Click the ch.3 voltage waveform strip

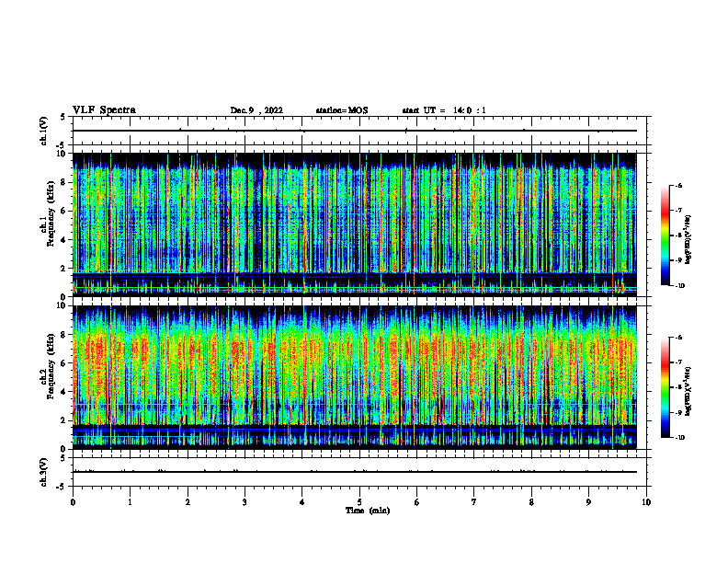355,472
